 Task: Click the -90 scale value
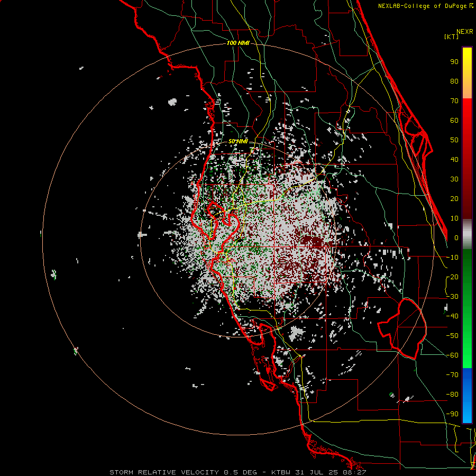click(x=452, y=414)
